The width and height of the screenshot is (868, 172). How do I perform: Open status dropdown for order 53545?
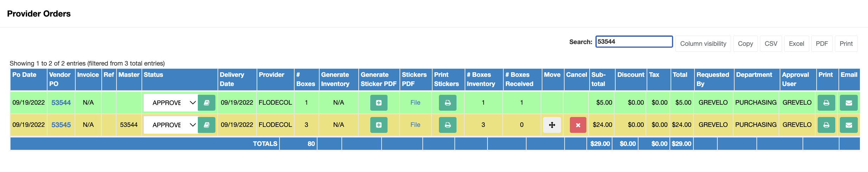tap(171, 125)
